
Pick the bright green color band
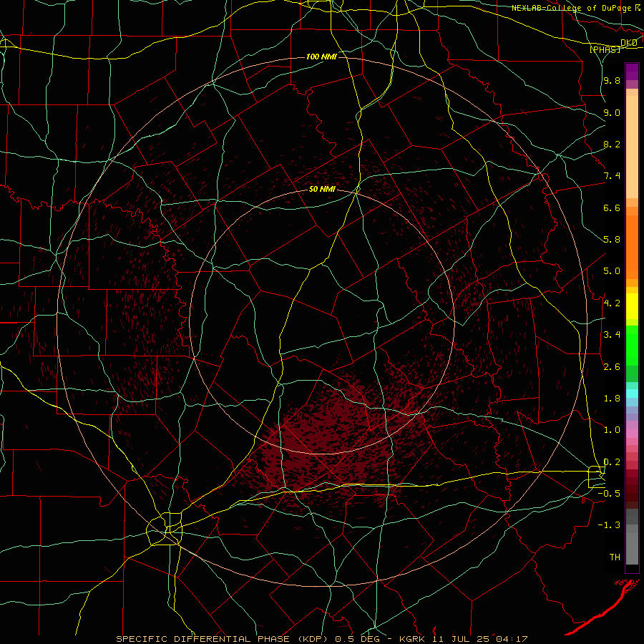pyautogui.click(x=632, y=345)
